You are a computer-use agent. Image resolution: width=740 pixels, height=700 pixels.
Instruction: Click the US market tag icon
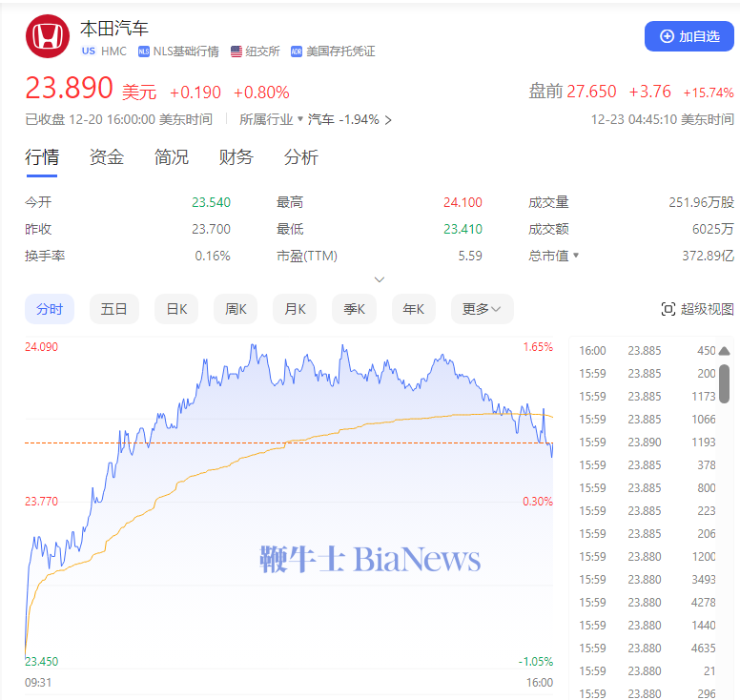click(x=89, y=51)
